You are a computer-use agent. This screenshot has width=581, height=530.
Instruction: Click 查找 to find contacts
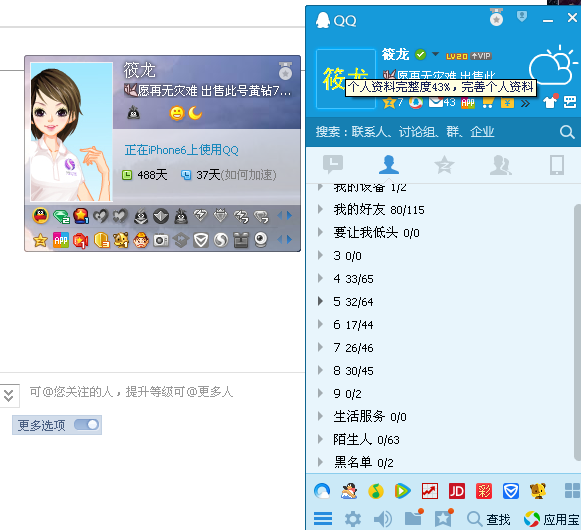(x=488, y=519)
